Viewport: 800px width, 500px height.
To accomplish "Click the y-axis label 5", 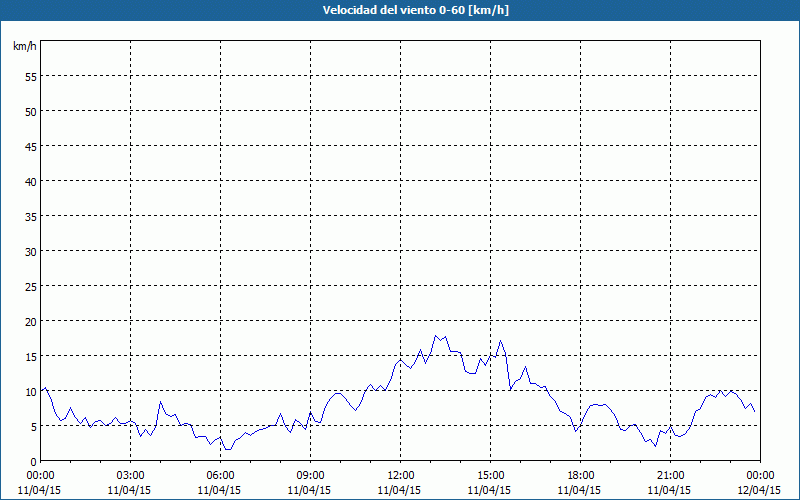I will coord(34,426).
